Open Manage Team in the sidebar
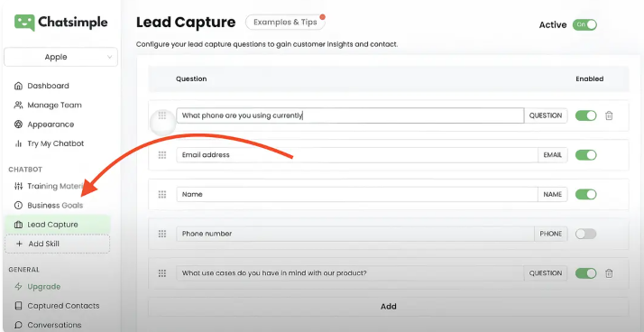 click(x=54, y=106)
